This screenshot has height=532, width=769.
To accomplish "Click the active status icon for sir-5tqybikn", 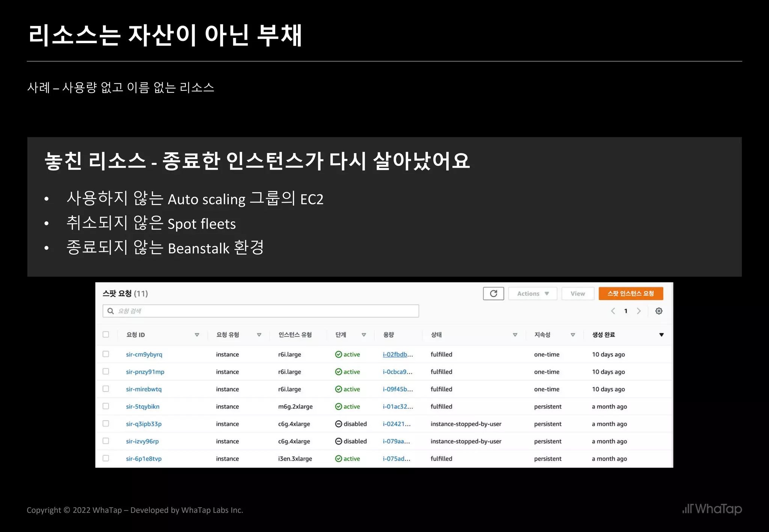I will coord(338,407).
